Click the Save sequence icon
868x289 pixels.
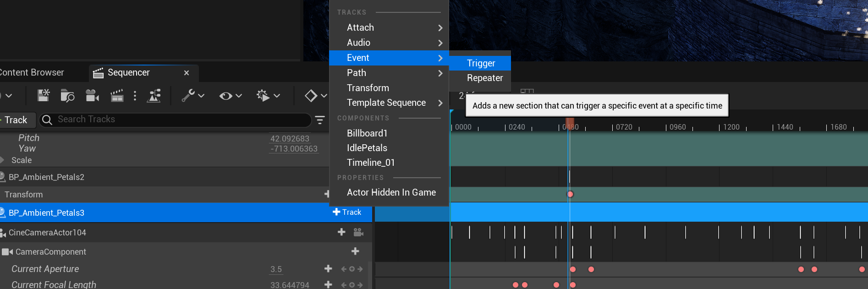coord(44,95)
